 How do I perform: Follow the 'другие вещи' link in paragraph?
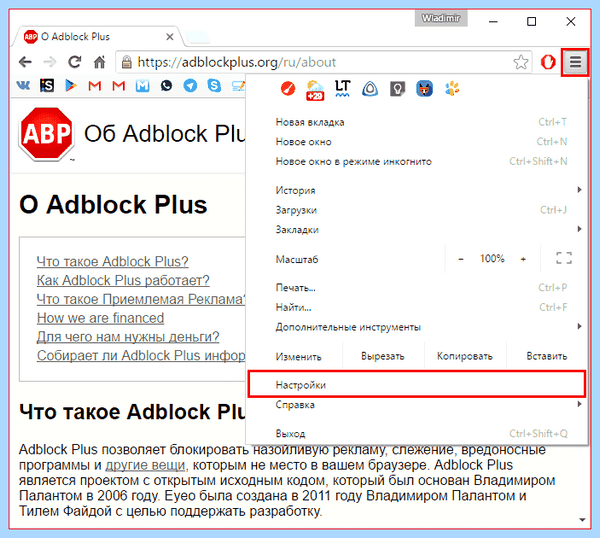[x=145, y=465]
